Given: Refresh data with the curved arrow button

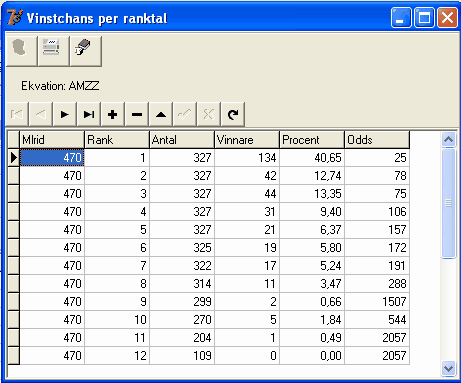Looking at the screenshot, I should coord(233,114).
